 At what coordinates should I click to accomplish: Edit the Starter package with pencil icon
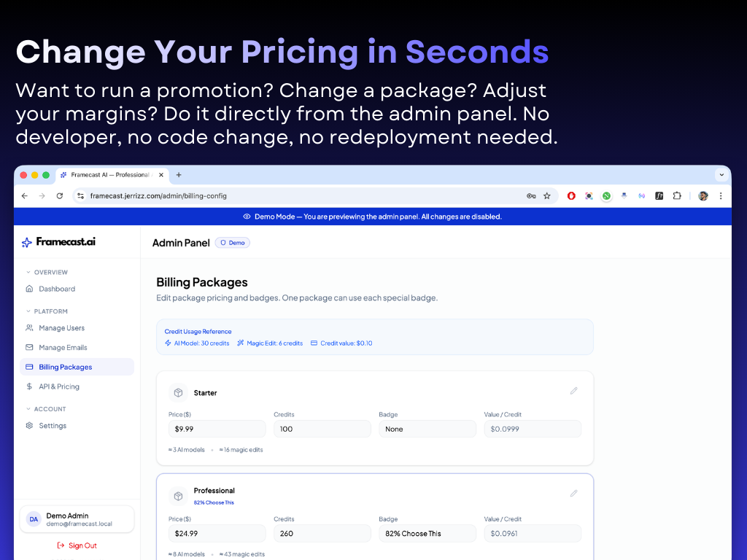click(x=573, y=391)
